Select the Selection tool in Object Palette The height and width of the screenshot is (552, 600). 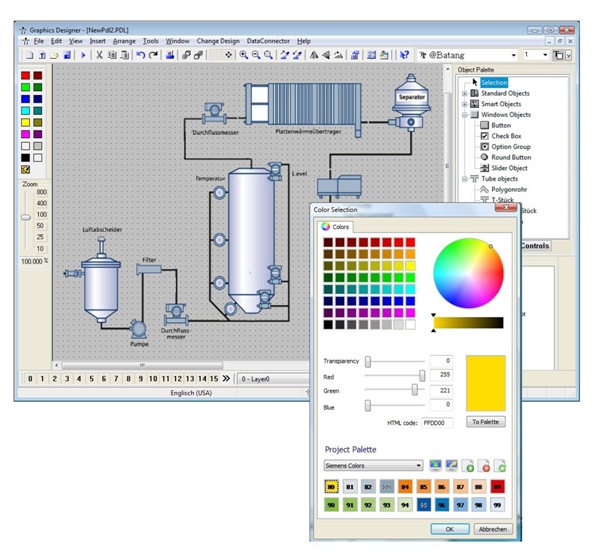pyautogui.click(x=493, y=82)
